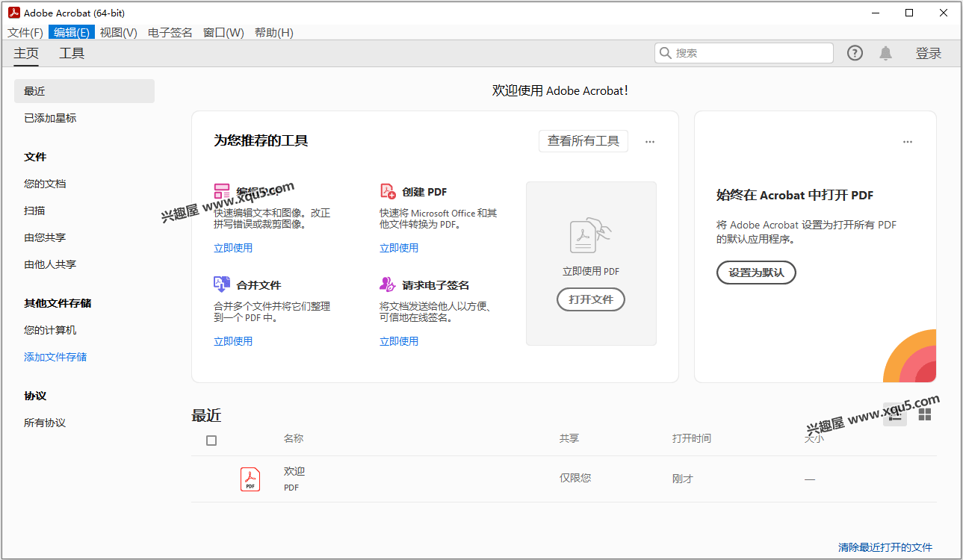Click 立即使用 under Edit PDF
Screen dimensions: 963x560
(x=233, y=248)
